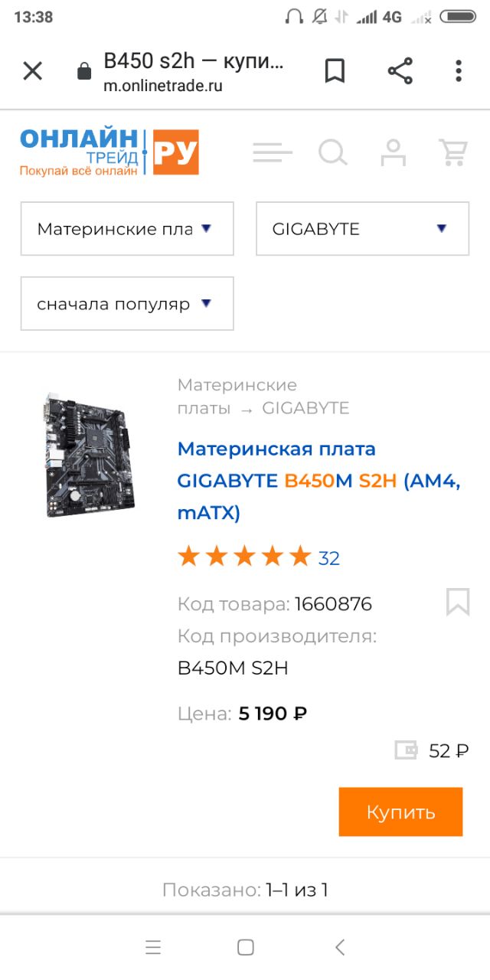Expand the Материнские платы category dropdown

coord(127,228)
